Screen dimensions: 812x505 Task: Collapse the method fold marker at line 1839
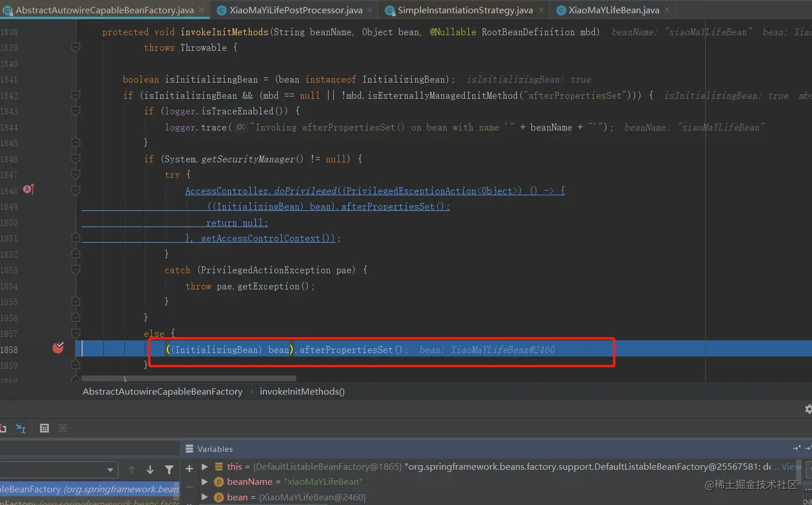click(x=76, y=47)
